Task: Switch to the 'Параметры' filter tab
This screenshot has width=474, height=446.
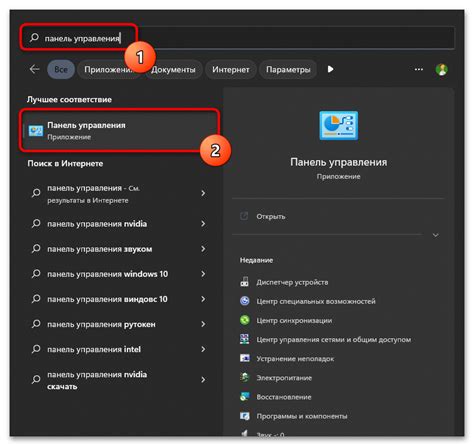Action: tap(288, 69)
